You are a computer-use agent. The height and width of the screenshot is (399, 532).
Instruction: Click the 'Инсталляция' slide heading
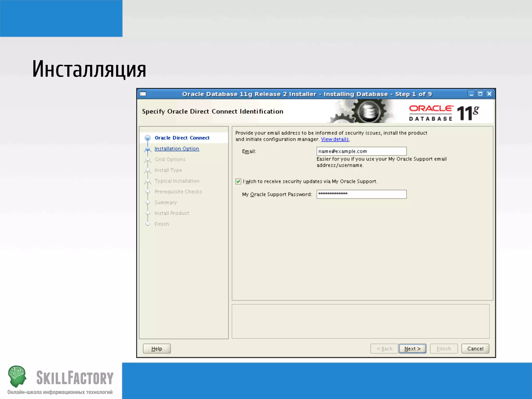click(x=89, y=69)
